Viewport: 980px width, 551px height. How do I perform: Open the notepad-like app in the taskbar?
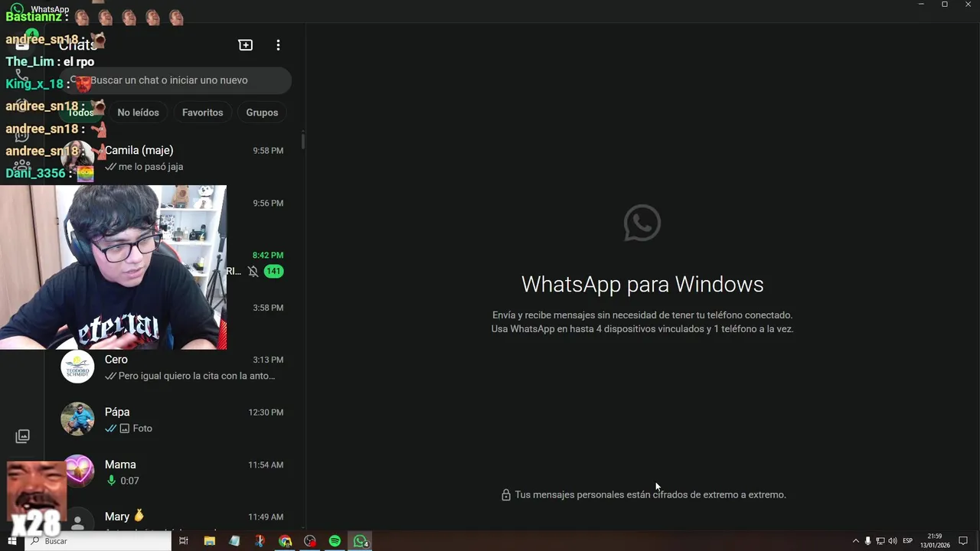(234, 541)
